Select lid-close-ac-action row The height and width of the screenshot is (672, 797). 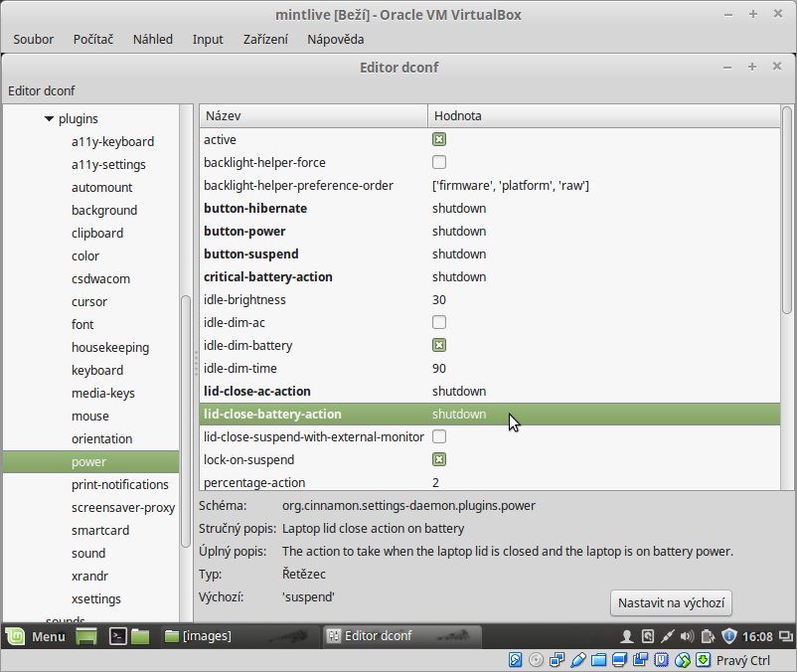pyautogui.click(x=490, y=391)
